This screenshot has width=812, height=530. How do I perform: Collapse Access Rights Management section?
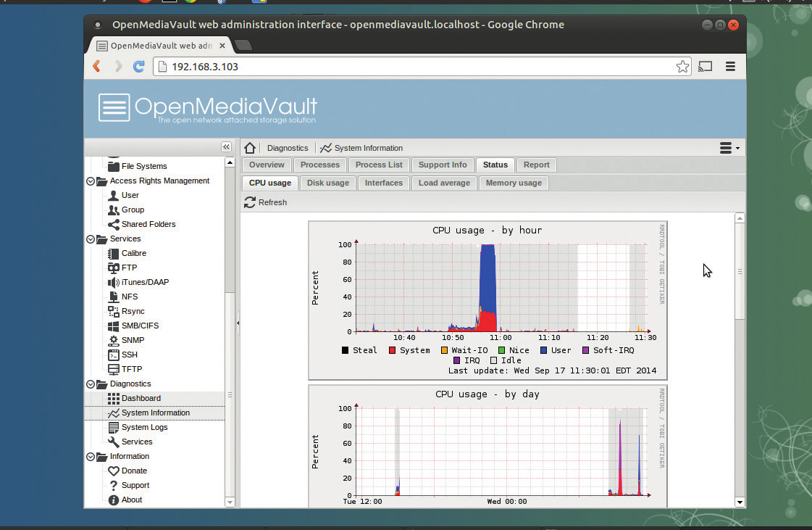pyautogui.click(x=91, y=181)
